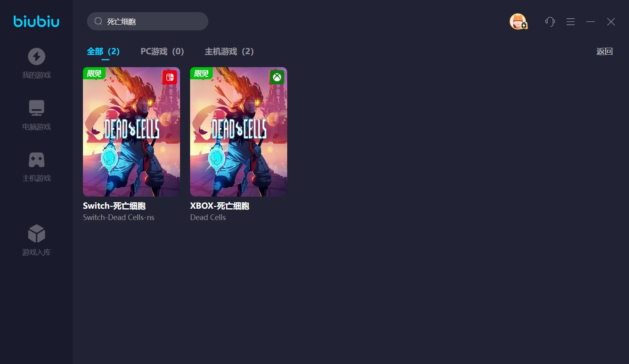Select the XBOX-死亡细胞 title text

[220, 206]
